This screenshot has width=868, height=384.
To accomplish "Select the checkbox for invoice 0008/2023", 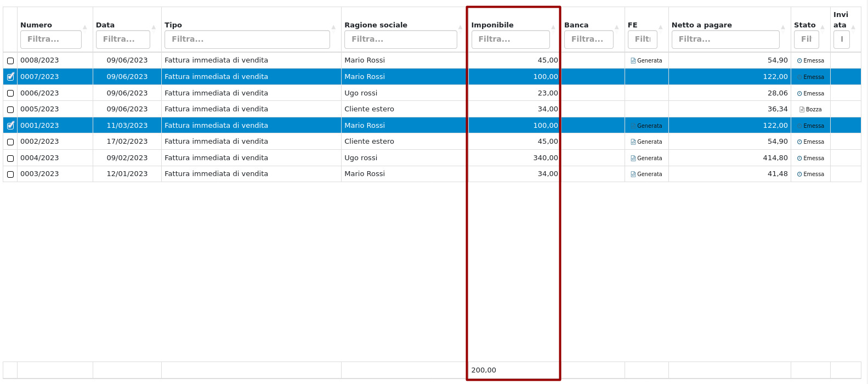I will 10,61.
